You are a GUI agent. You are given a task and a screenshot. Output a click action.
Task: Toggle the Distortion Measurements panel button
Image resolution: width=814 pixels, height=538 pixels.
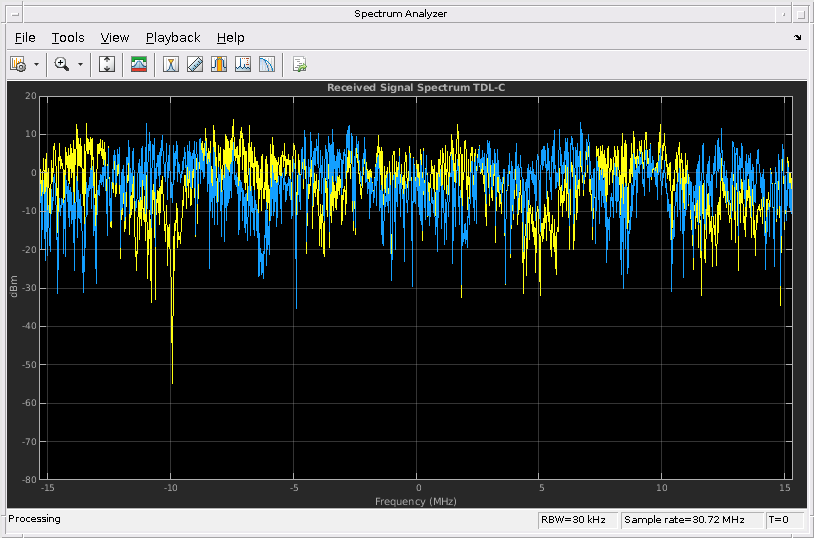(243, 64)
